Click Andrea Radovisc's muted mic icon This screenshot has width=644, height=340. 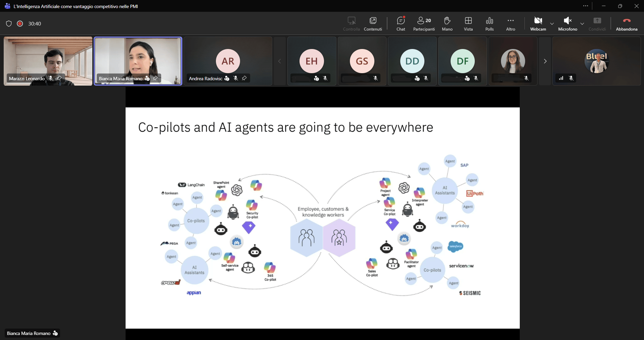point(236,78)
